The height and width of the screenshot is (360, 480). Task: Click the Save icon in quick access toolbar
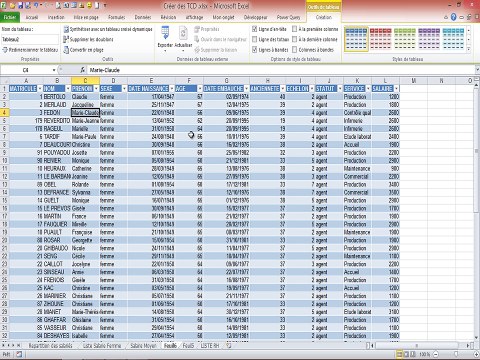point(21,5)
